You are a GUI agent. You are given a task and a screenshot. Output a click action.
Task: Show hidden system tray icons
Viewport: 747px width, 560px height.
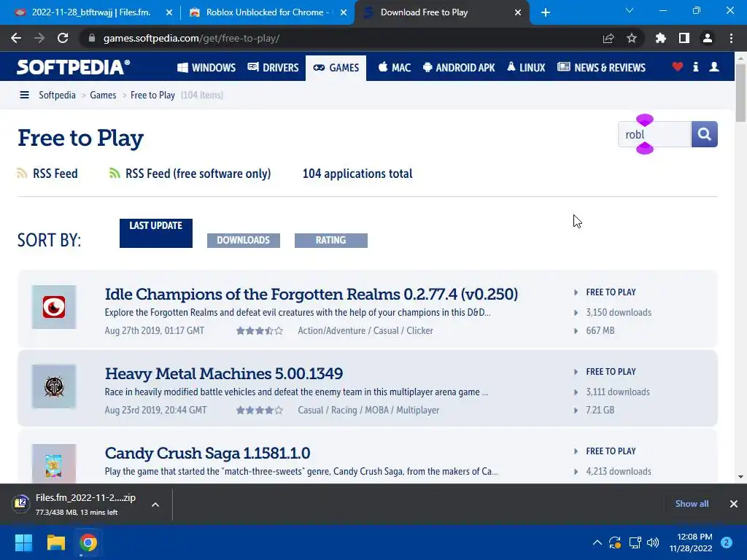pos(597,542)
